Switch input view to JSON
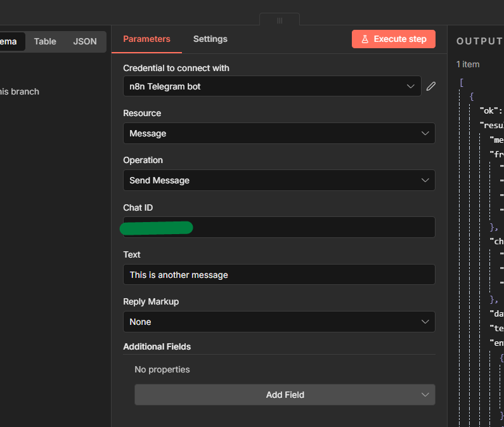Image resolution: width=504 pixels, height=427 pixels. pos(85,41)
